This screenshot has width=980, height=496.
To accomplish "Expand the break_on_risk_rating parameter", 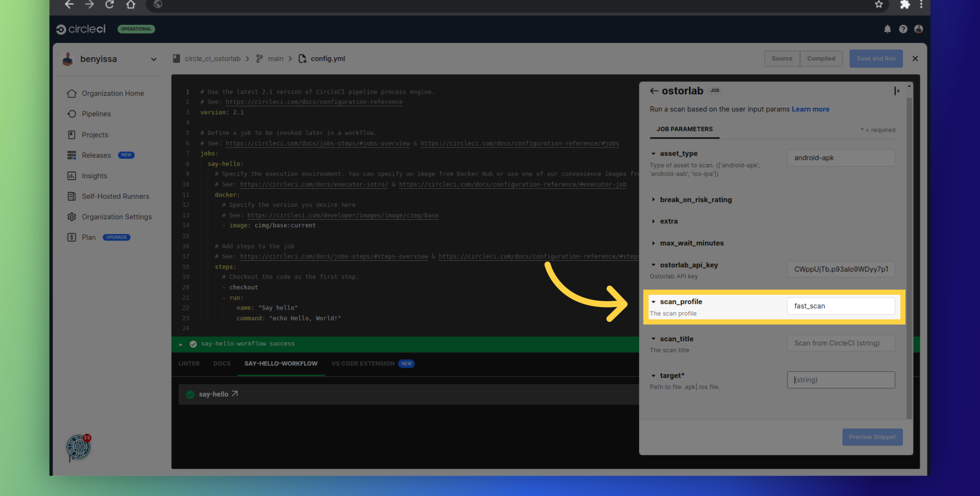I will pos(695,200).
